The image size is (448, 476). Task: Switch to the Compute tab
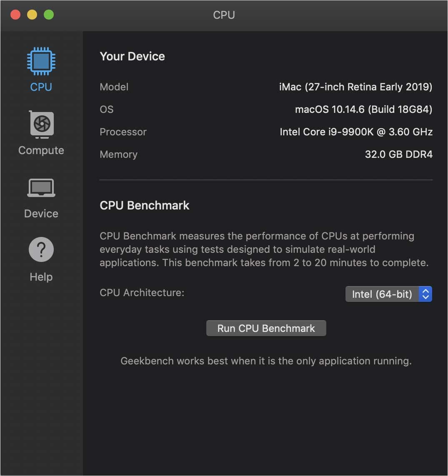[40, 133]
